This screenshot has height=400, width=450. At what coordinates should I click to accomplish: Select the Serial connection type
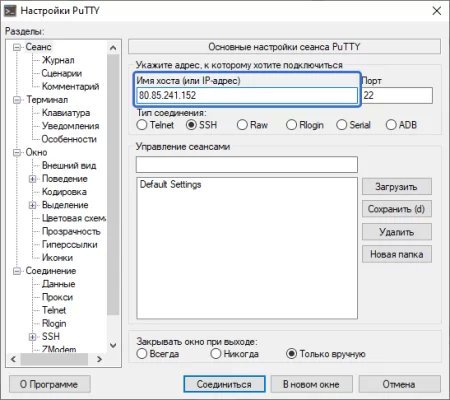click(342, 125)
